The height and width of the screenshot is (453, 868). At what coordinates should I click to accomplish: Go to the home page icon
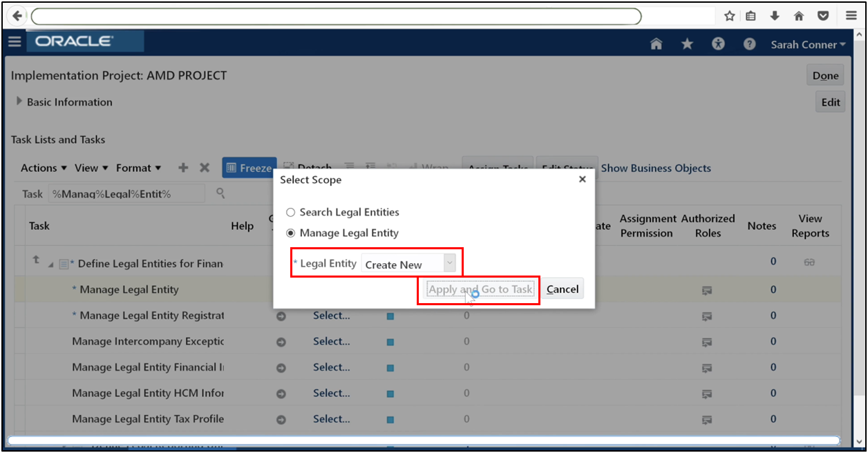pos(656,44)
